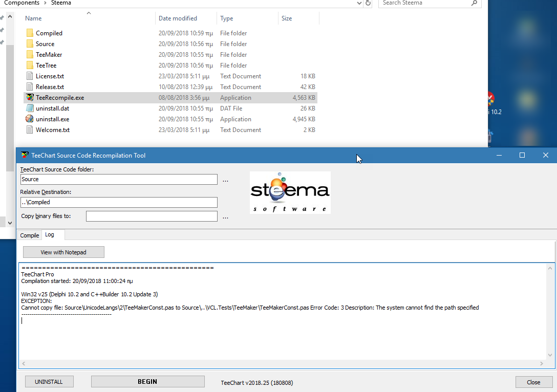Select the TeeMaker folder name
The width and height of the screenshot is (557, 392).
tap(49, 55)
